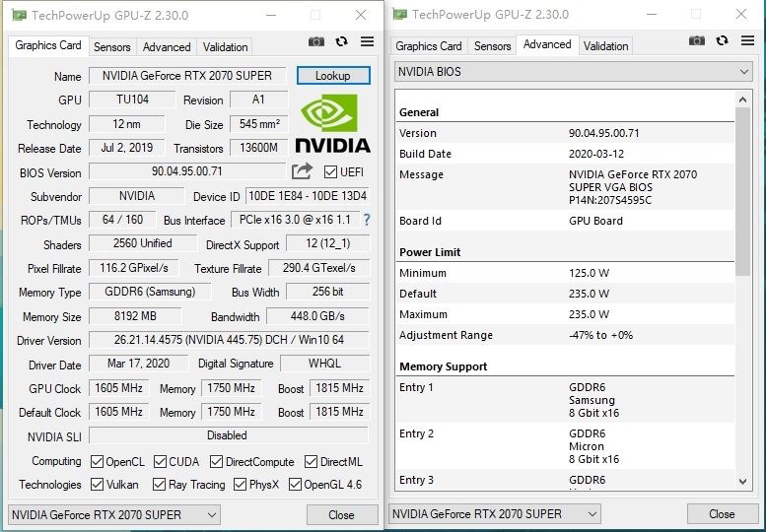Image resolution: width=766 pixels, height=532 pixels.
Task: Click the BIOS Version field 90.04.95.00.71
Action: [187, 171]
